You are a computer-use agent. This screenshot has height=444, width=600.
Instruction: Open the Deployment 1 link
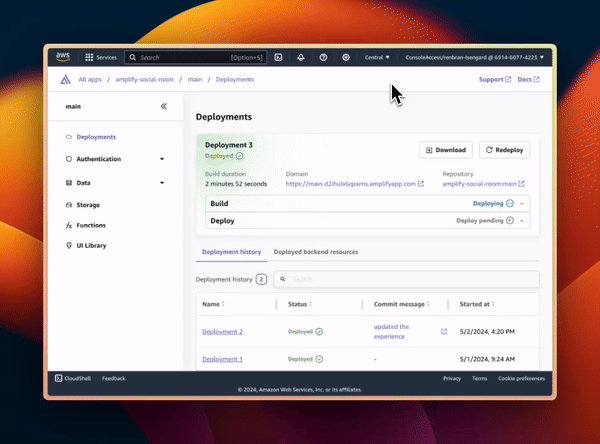tap(222, 359)
